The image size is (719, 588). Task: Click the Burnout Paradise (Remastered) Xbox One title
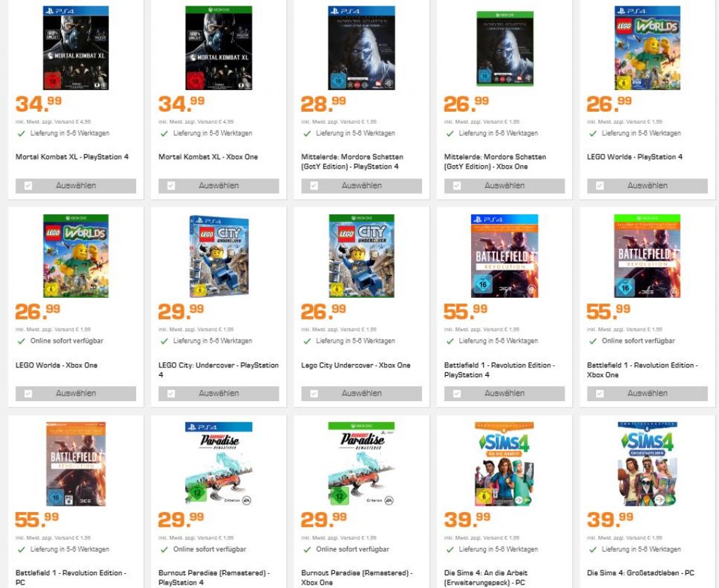(x=356, y=577)
